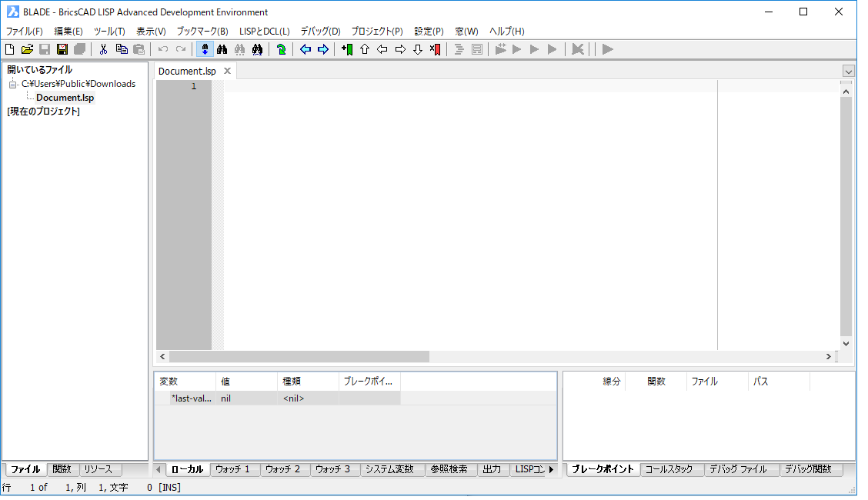Add a bookmark with the green bookmark icon
The image size is (868, 500).
[347, 49]
